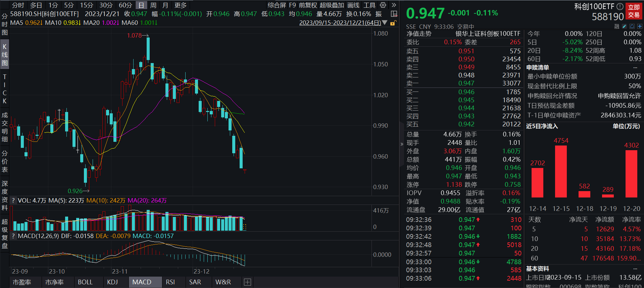Toggle 前复权 price adjustment
This screenshot has height=288, width=644.
pyautogui.click(x=308, y=5)
